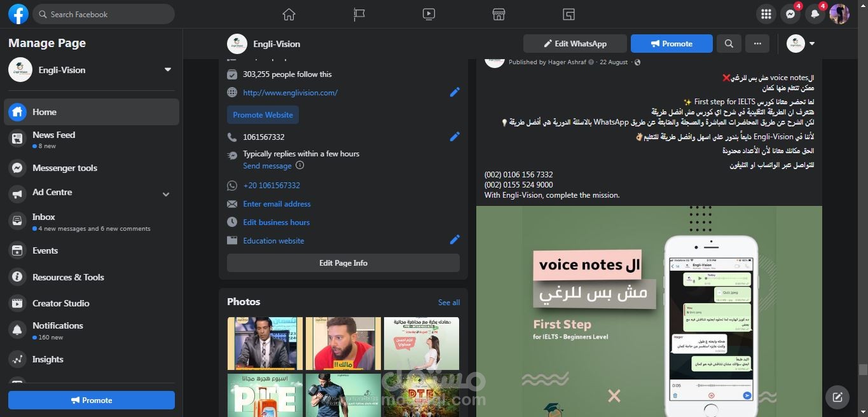Click Enter email address link
Screen dimensions: 868x417
[x=277, y=204]
